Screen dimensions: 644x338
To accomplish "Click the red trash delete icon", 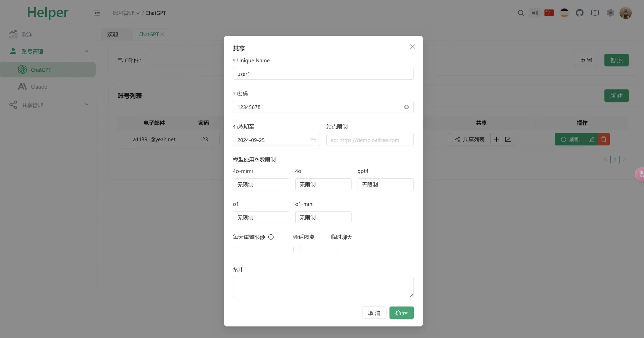I will coord(604,139).
